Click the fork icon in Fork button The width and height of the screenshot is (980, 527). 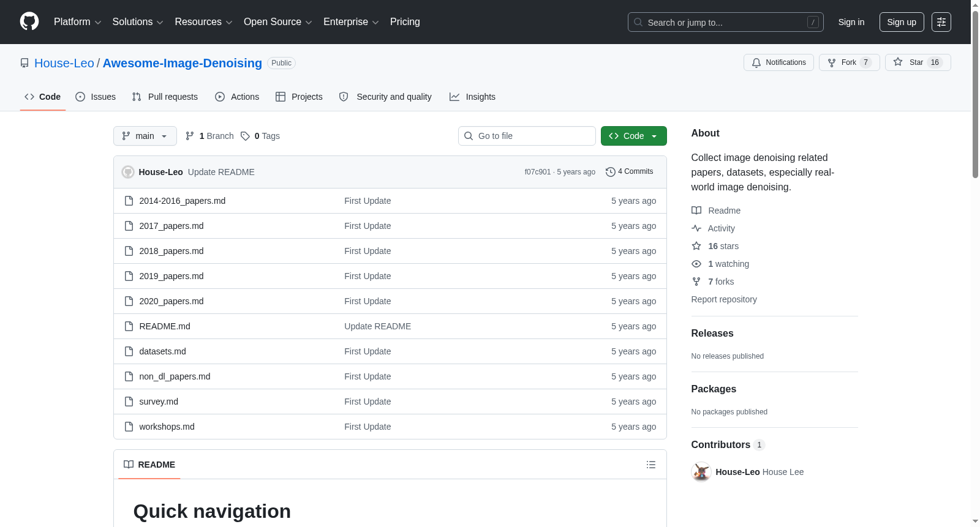pyautogui.click(x=832, y=62)
